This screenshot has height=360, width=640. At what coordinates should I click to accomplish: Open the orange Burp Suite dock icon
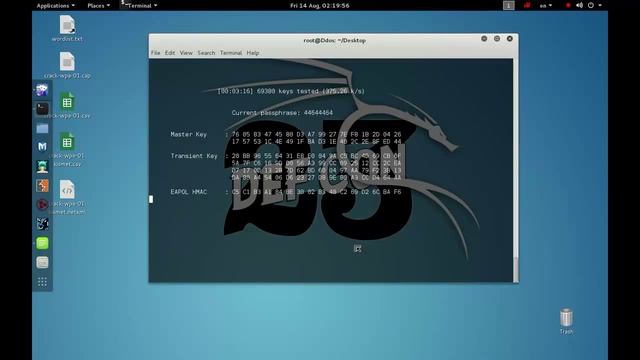[42, 186]
